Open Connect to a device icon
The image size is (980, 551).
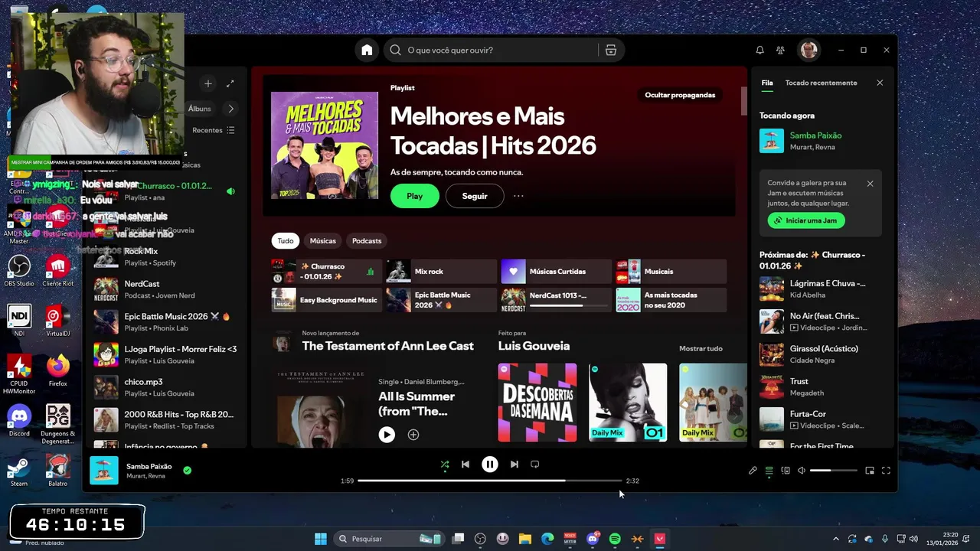click(x=786, y=471)
